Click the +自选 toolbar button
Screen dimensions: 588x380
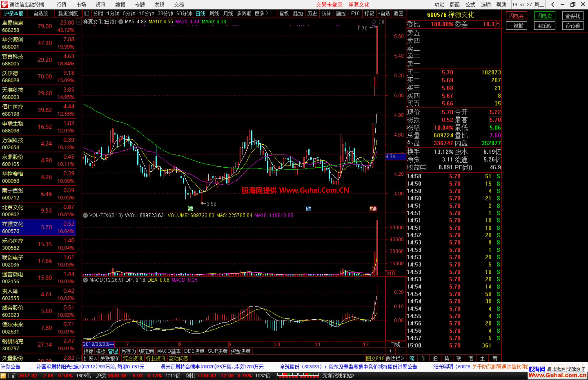click(x=384, y=13)
